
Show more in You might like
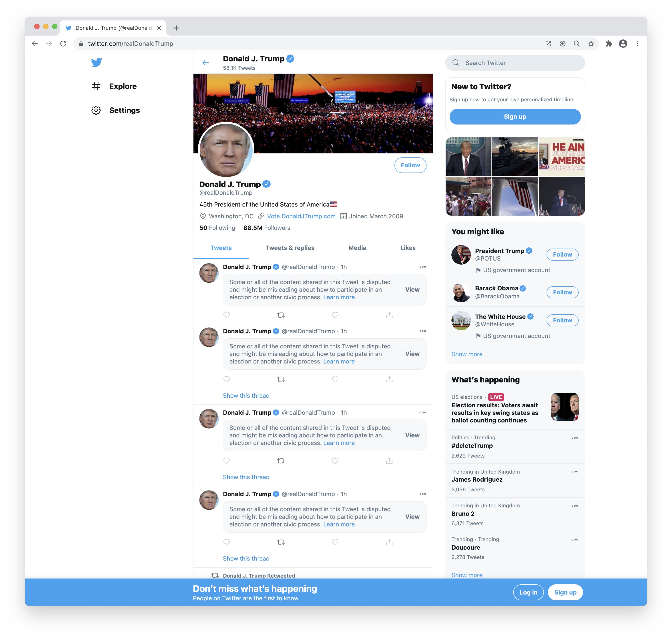coord(467,354)
